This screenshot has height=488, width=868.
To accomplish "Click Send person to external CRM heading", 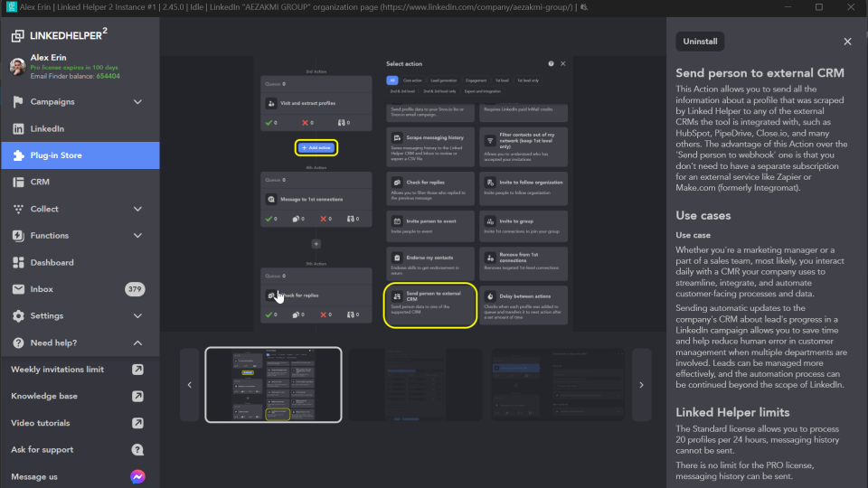I will [759, 73].
